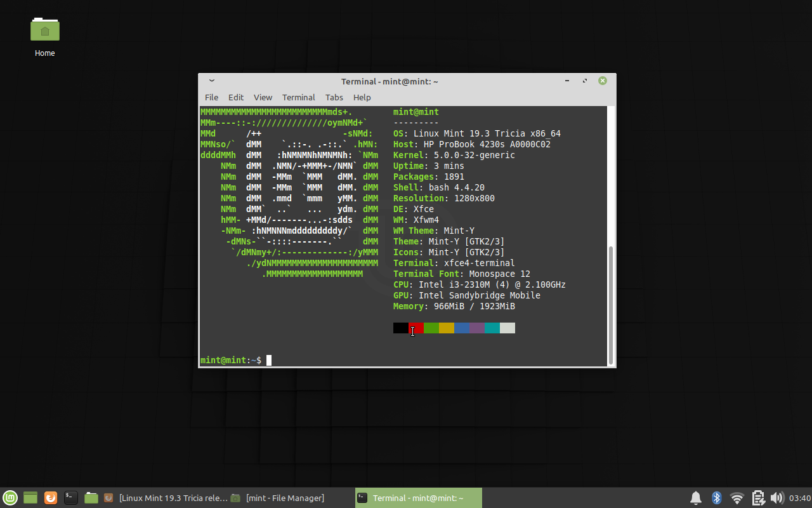Viewport: 812px width, 508px height.
Task: Open the Tabs menu in Terminal
Action: click(334, 97)
